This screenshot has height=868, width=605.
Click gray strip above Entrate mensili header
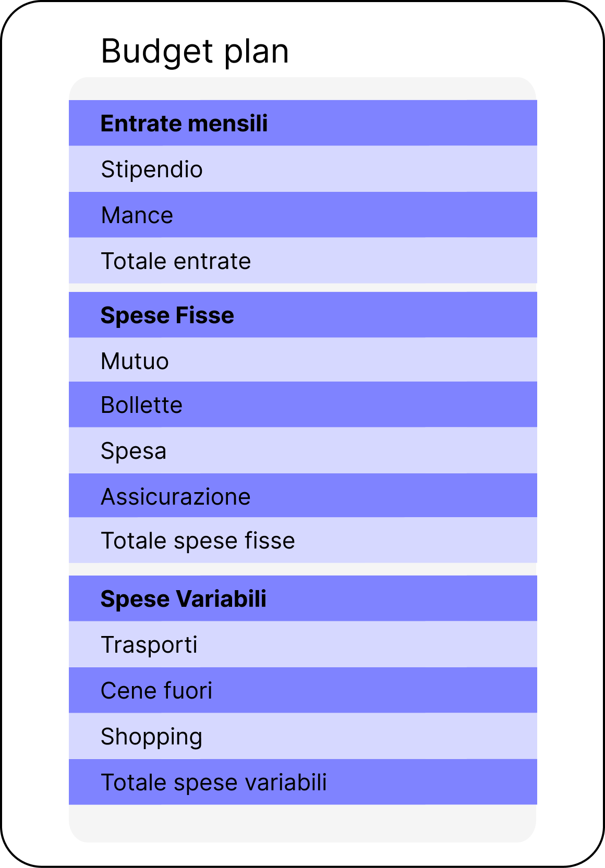coord(302,89)
